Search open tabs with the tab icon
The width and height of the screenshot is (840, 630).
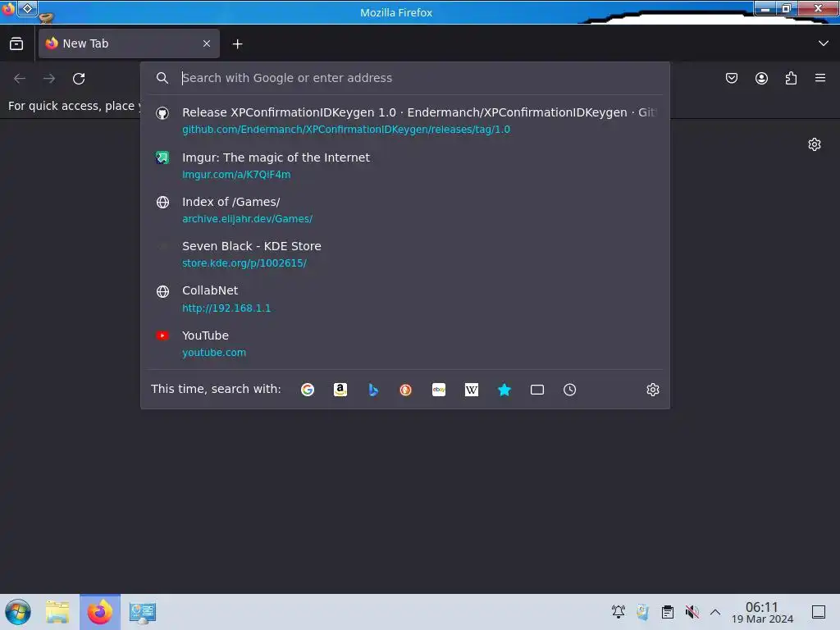coord(536,390)
